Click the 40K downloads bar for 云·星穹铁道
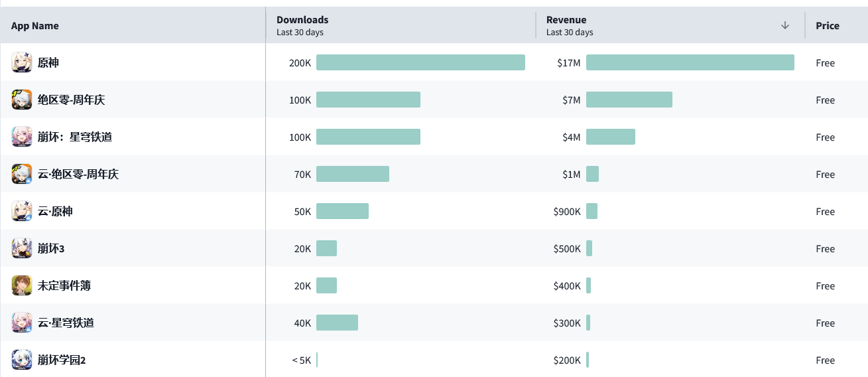 tap(337, 323)
